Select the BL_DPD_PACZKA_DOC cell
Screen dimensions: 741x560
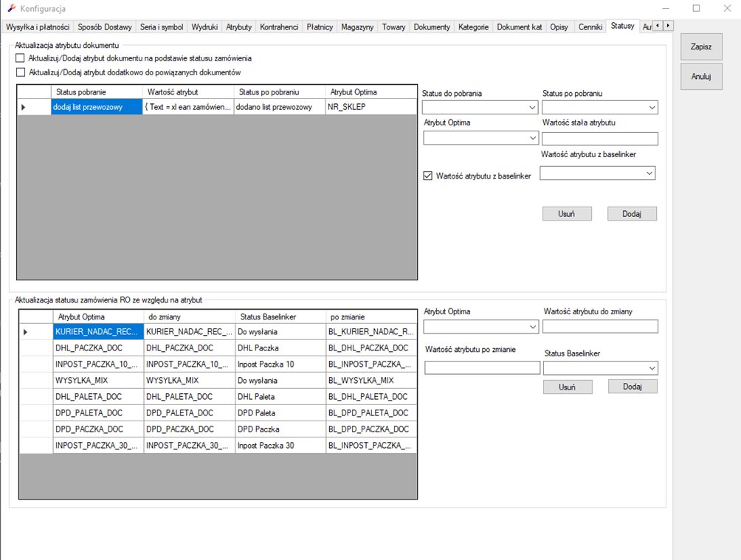[371, 429]
